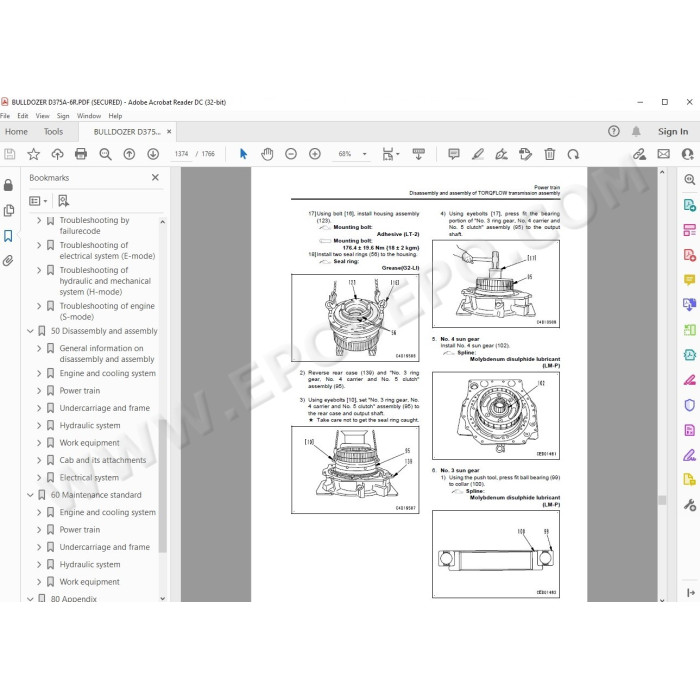The image size is (700, 700).
Task: Click the Print file icon
Action: [81, 154]
